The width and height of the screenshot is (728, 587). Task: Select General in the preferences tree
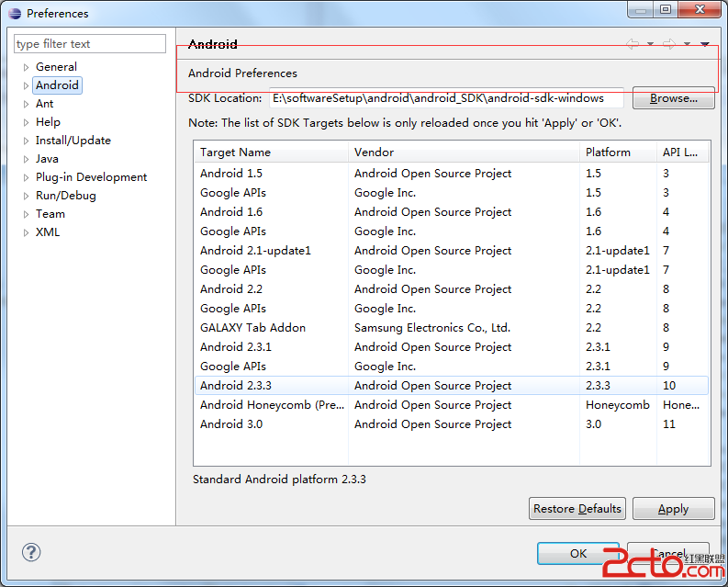[x=56, y=67]
